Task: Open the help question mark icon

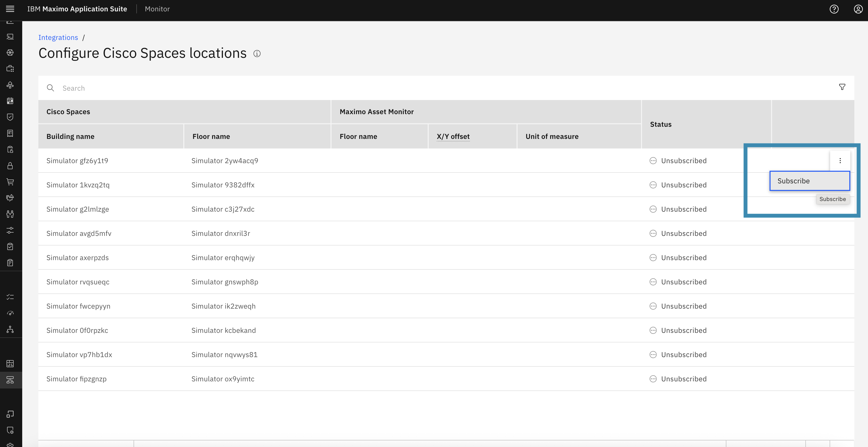Action: (834, 9)
